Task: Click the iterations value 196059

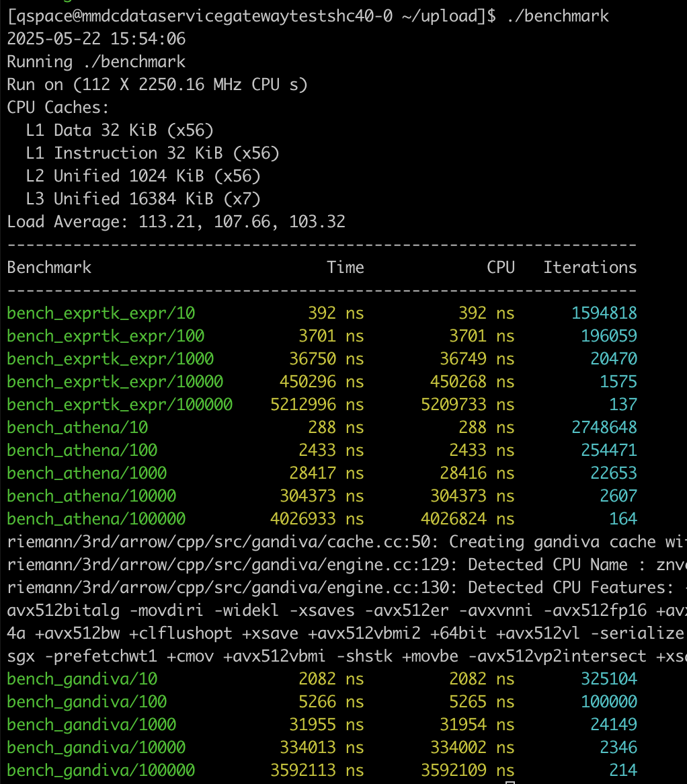Action: point(609,336)
